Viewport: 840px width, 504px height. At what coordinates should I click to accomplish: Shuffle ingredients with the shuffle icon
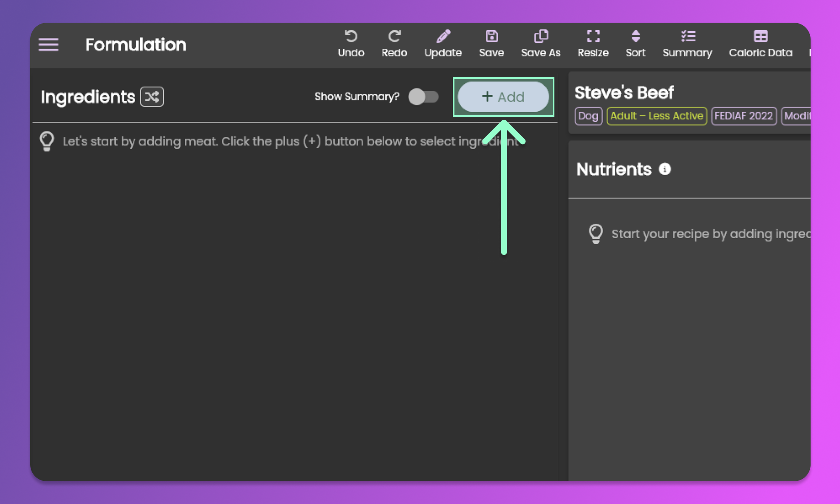tap(152, 97)
